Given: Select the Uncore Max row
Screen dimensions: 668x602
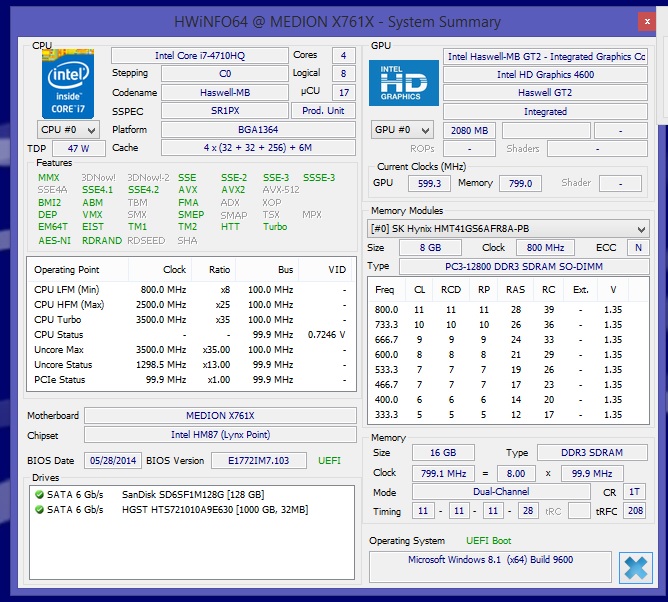Looking at the screenshot, I should pyautogui.click(x=190, y=350).
